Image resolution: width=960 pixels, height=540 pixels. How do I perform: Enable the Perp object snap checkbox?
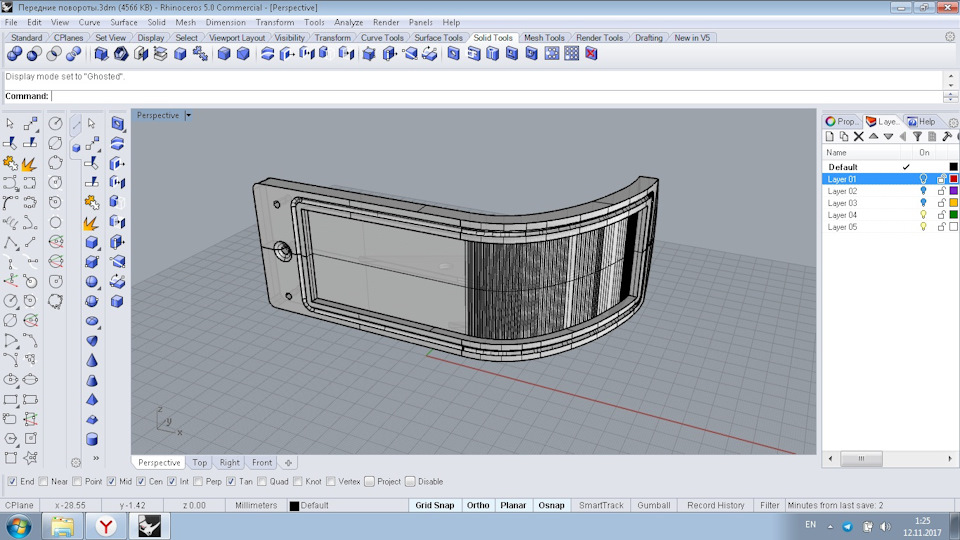click(198, 481)
